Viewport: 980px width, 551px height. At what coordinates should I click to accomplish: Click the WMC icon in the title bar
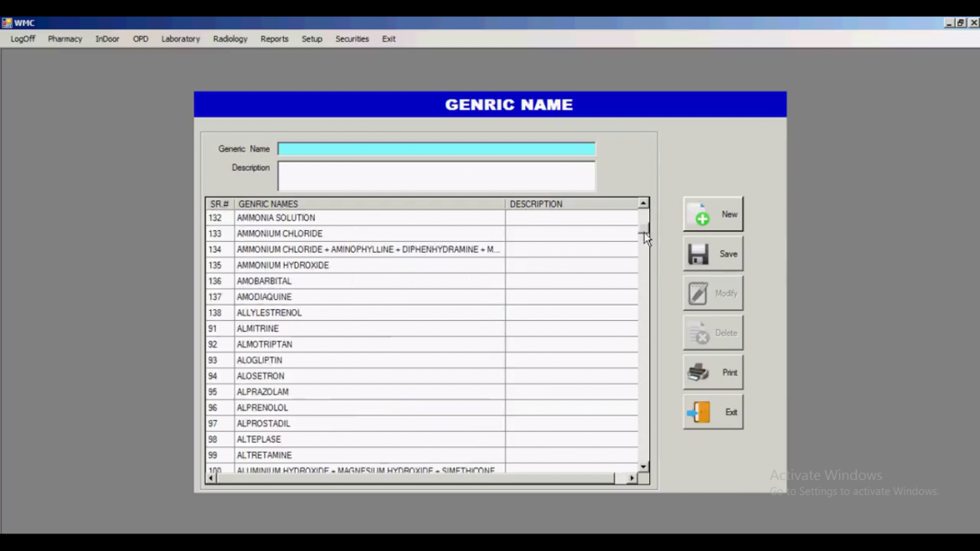(8, 23)
